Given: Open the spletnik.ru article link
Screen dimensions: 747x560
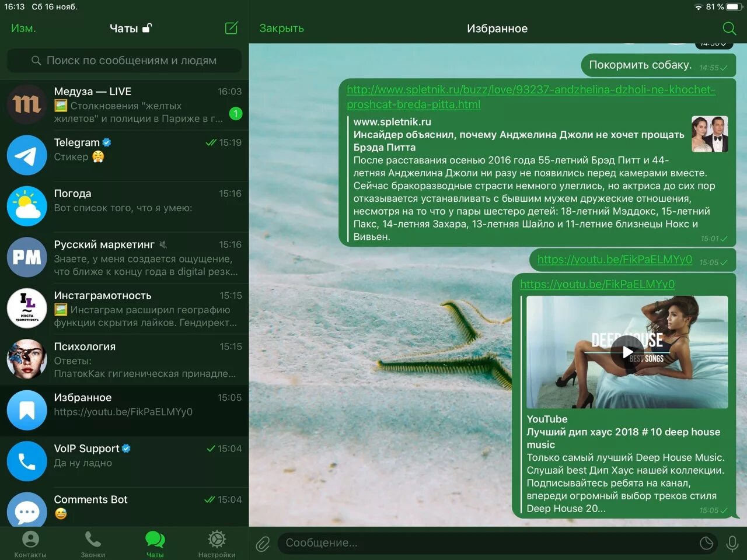Looking at the screenshot, I should tap(530, 97).
